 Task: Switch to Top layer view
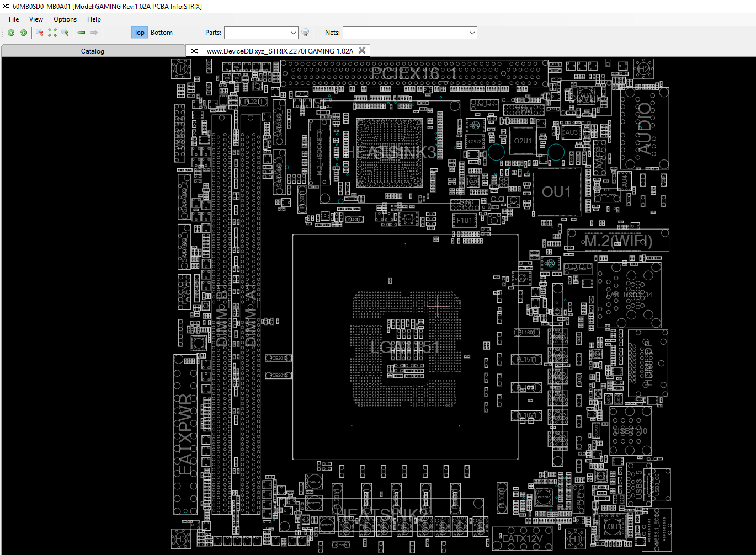pyautogui.click(x=139, y=33)
